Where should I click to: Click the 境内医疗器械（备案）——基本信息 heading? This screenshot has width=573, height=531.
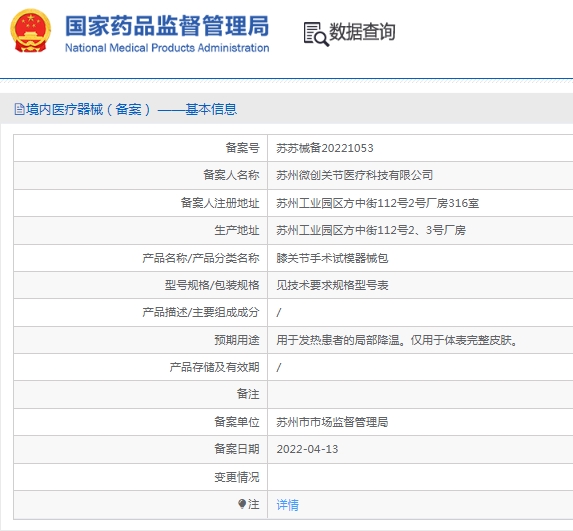pos(131,109)
